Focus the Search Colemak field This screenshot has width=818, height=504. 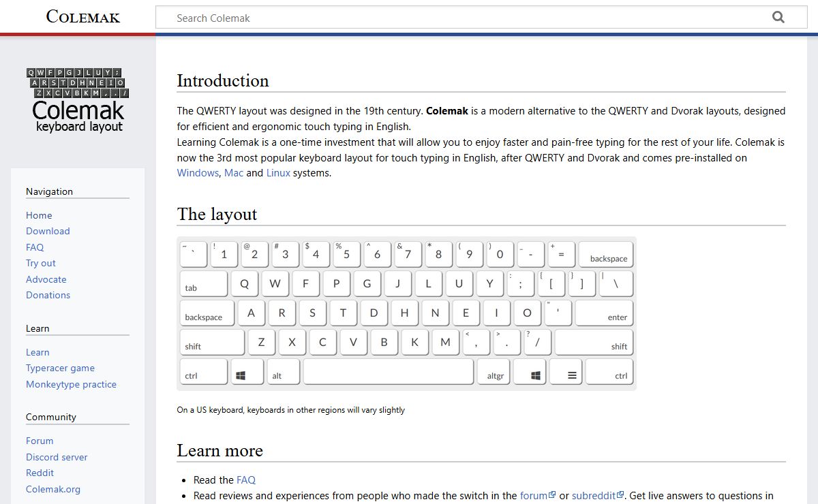tap(481, 18)
